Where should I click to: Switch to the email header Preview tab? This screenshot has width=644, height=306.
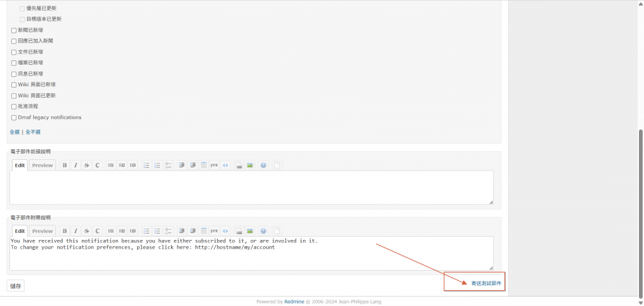tap(42, 166)
